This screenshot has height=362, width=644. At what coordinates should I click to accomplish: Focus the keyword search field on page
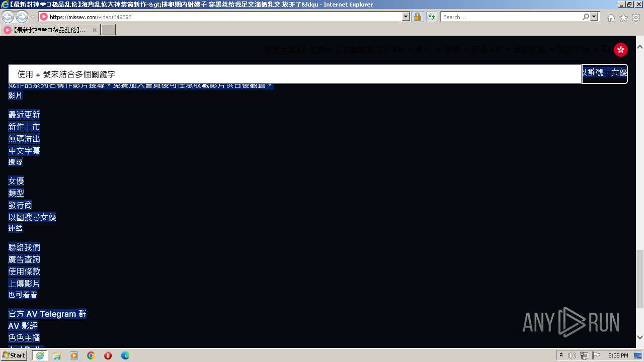pos(295,74)
